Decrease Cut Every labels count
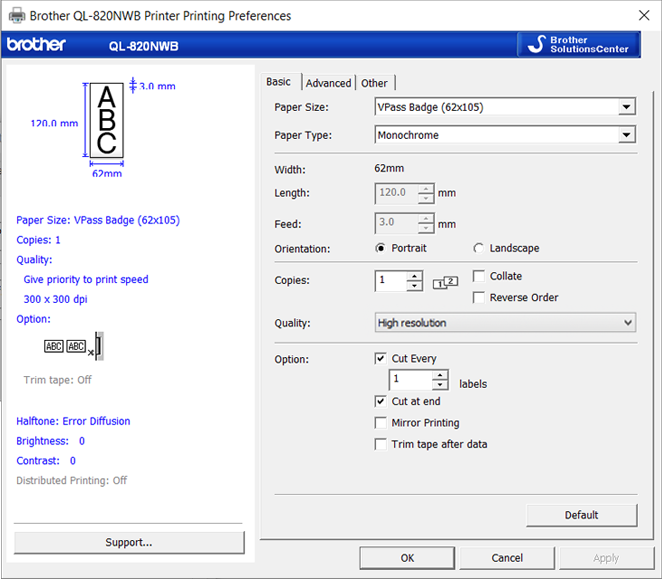Image resolution: width=662 pixels, height=579 pixels. pos(440,384)
